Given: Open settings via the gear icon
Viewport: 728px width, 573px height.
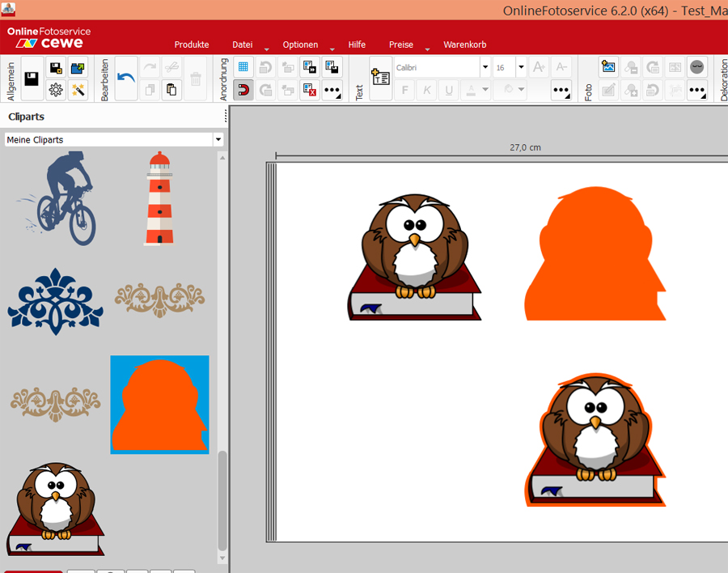Looking at the screenshot, I should pyautogui.click(x=56, y=90).
